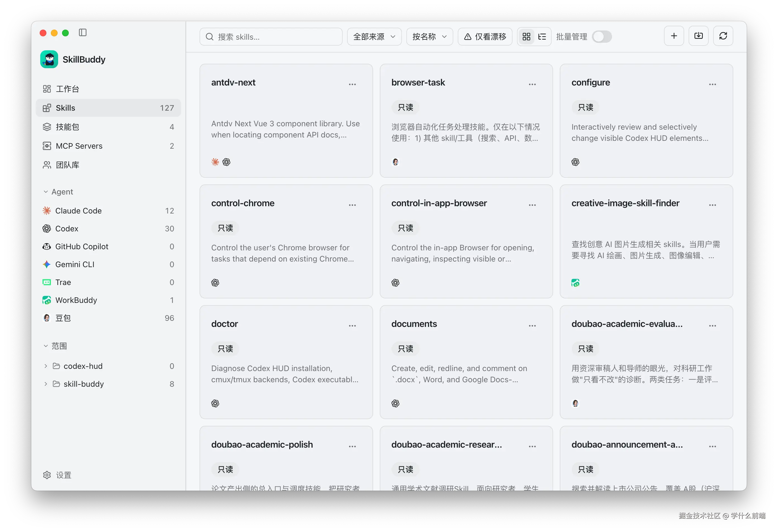Collapse the 范围 section
This screenshot has height=532, width=778.
[x=46, y=346]
